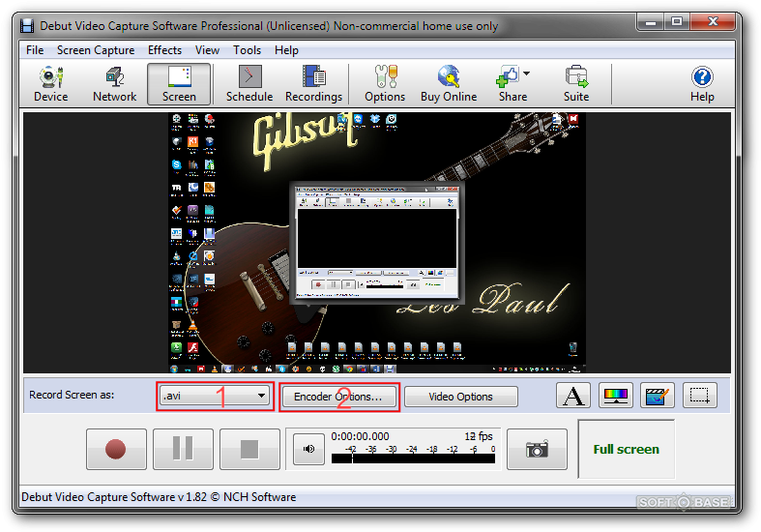
Task: Open the Effects menu
Action: [x=164, y=50]
